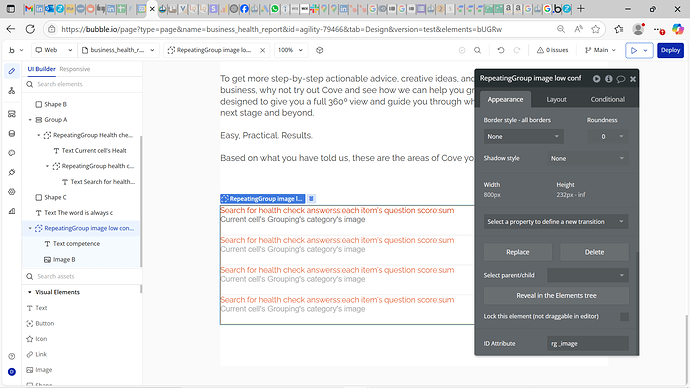Click the Reveal in the Elements tree button
The image size is (690, 388).
point(556,296)
